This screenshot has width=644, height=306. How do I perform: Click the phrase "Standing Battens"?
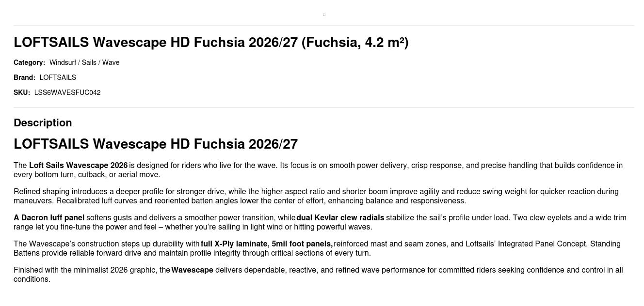click(605, 244)
